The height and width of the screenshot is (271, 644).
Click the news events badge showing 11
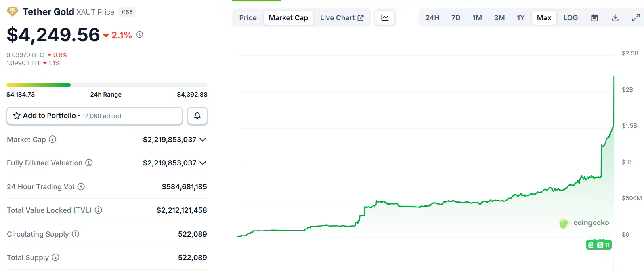click(604, 245)
